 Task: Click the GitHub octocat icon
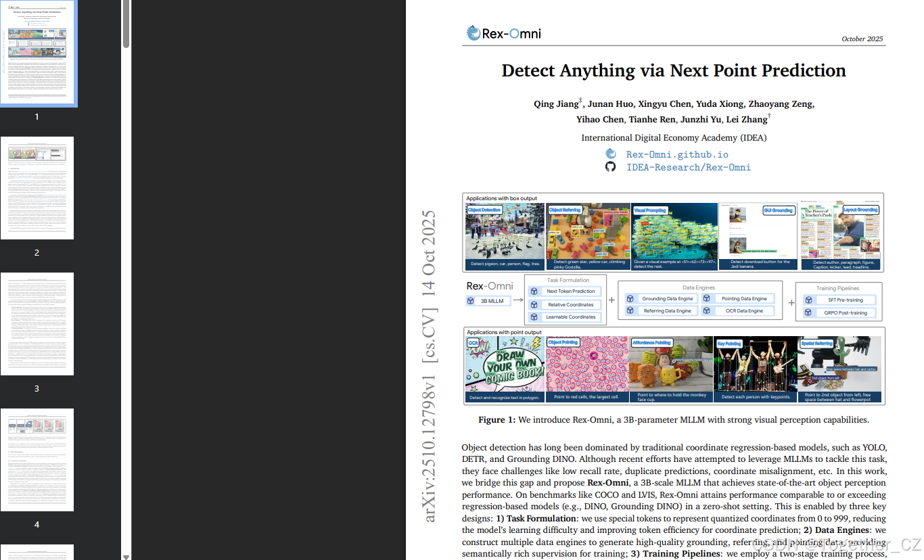coord(610,166)
